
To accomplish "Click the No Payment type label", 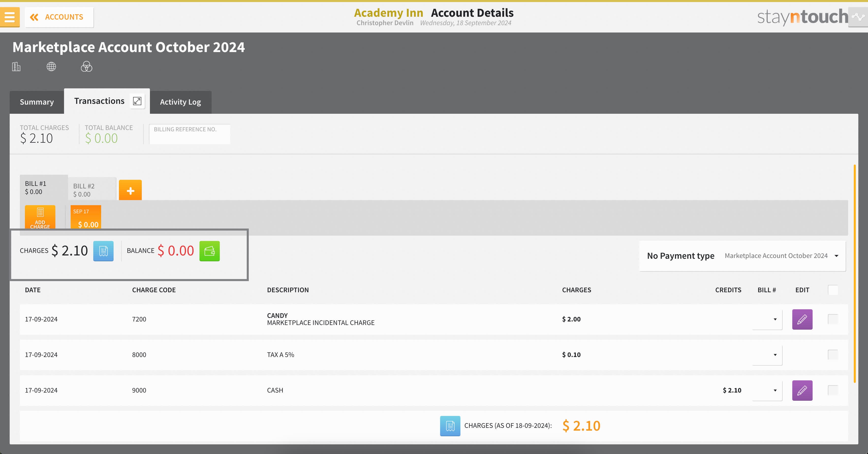I will [681, 256].
